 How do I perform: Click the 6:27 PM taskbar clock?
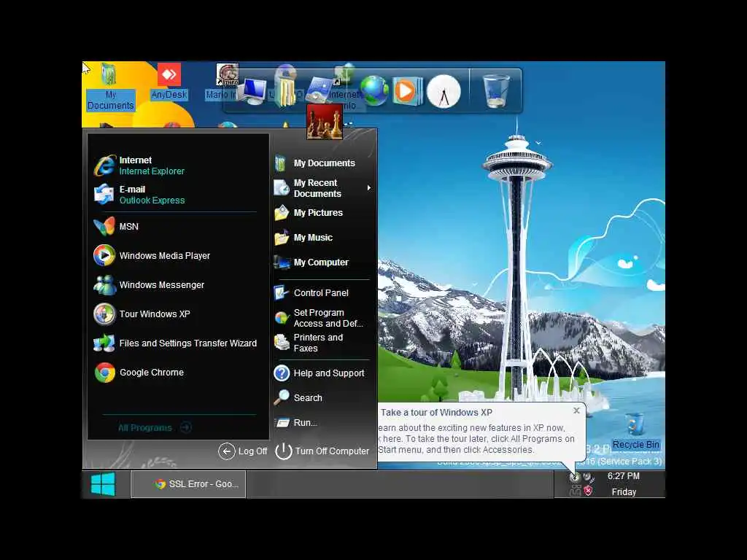coord(624,476)
